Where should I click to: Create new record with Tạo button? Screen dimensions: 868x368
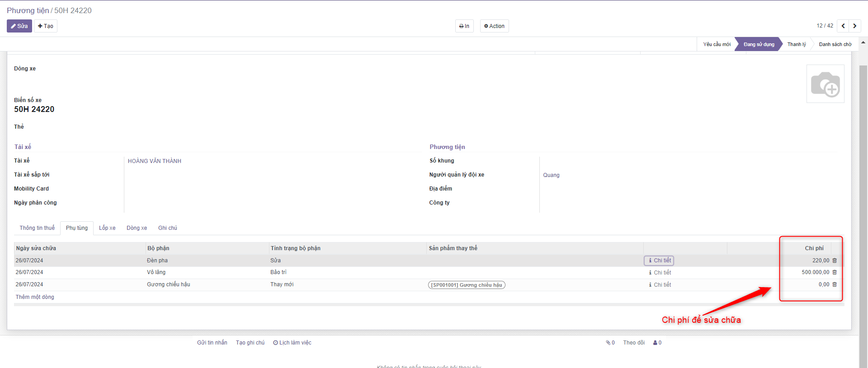[46, 26]
